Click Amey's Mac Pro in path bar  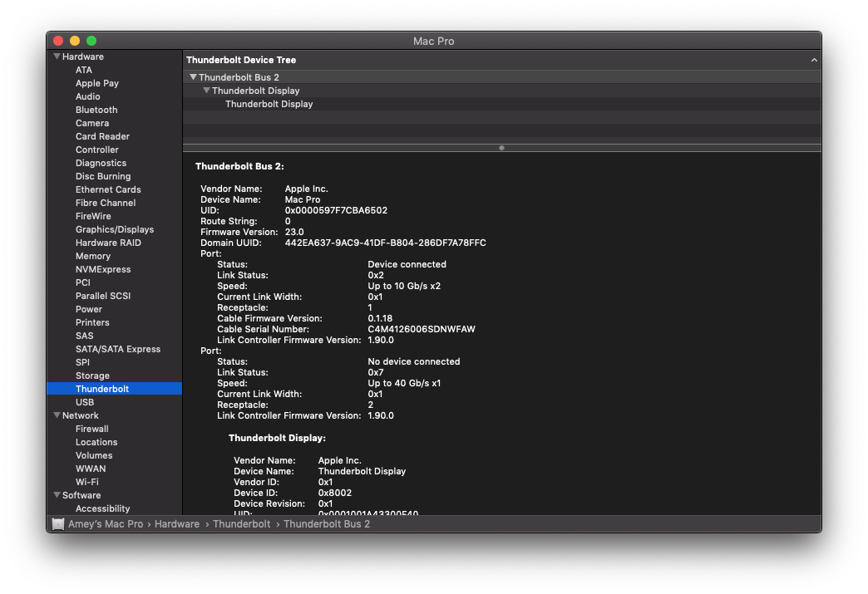click(x=106, y=523)
